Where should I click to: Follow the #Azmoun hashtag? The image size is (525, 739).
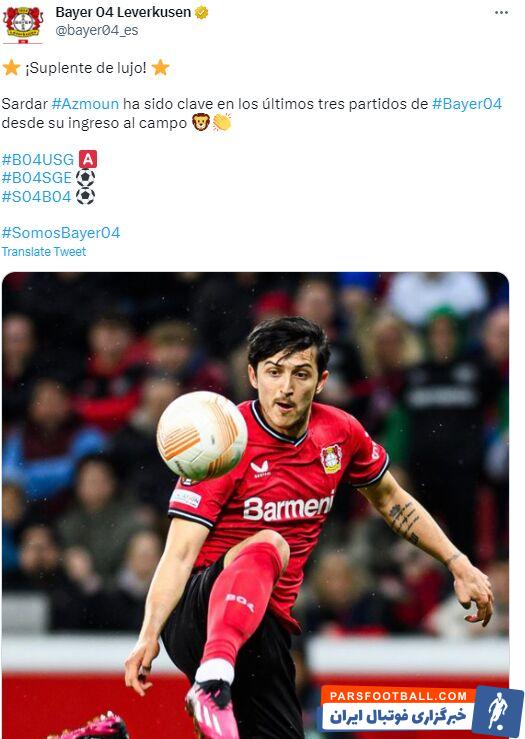tap(85, 104)
